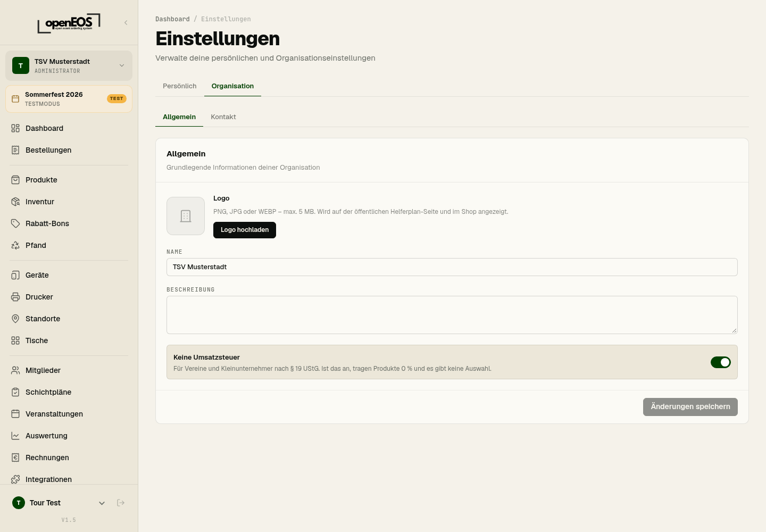Screen dimensions: 766x532
Task: Click the openEOS logo
Action: pos(69,23)
